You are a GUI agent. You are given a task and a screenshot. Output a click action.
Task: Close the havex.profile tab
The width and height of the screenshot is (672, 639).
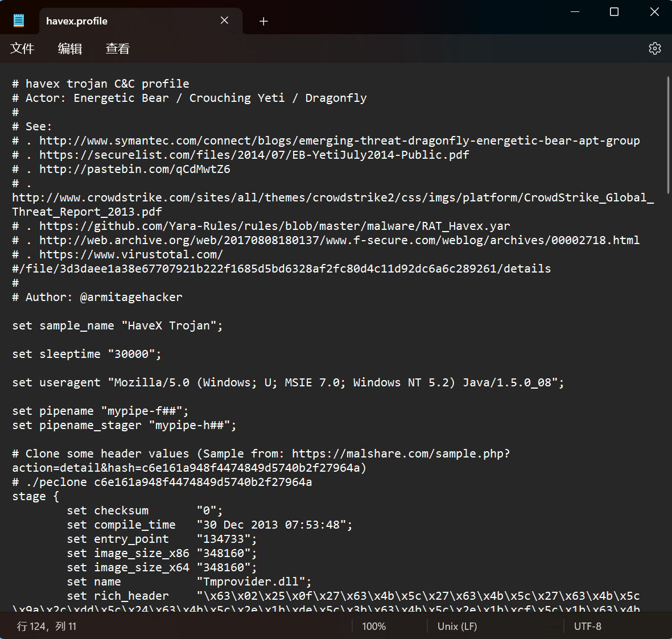coord(224,20)
